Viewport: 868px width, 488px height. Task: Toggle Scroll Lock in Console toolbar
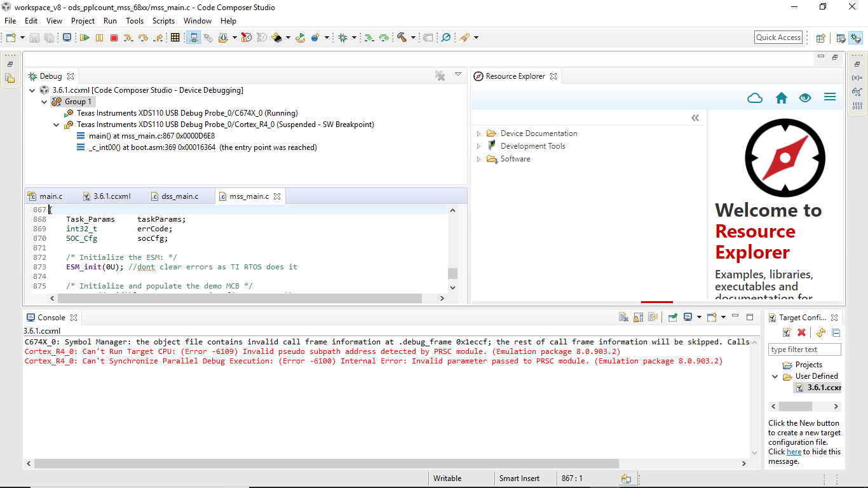pyautogui.click(x=638, y=317)
